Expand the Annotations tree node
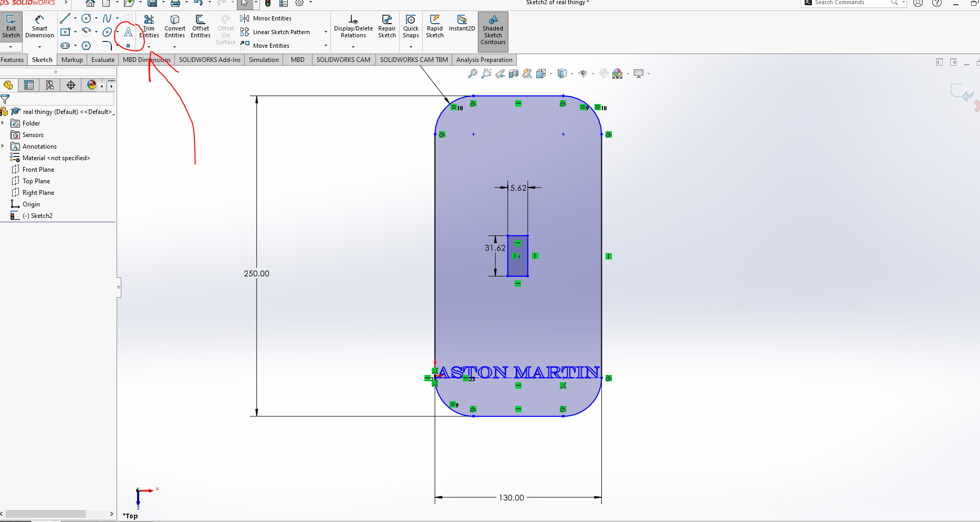The height and width of the screenshot is (522, 980). pyautogui.click(x=3, y=146)
